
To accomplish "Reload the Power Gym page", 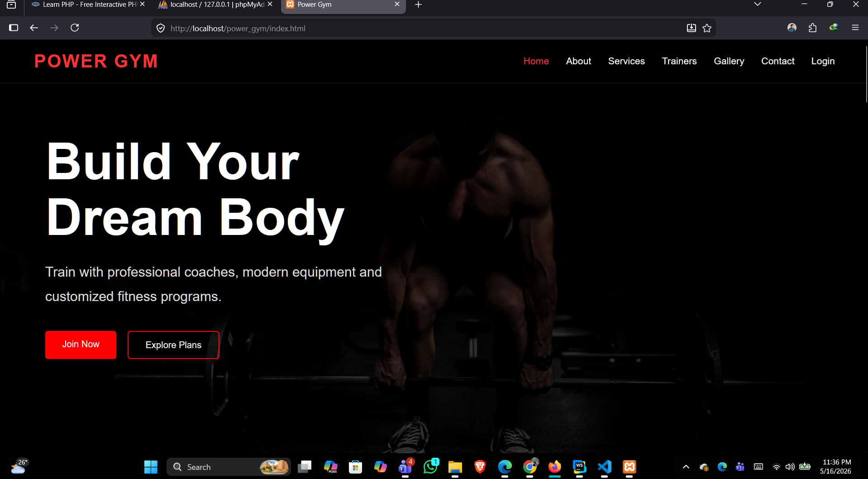I will [75, 28].
